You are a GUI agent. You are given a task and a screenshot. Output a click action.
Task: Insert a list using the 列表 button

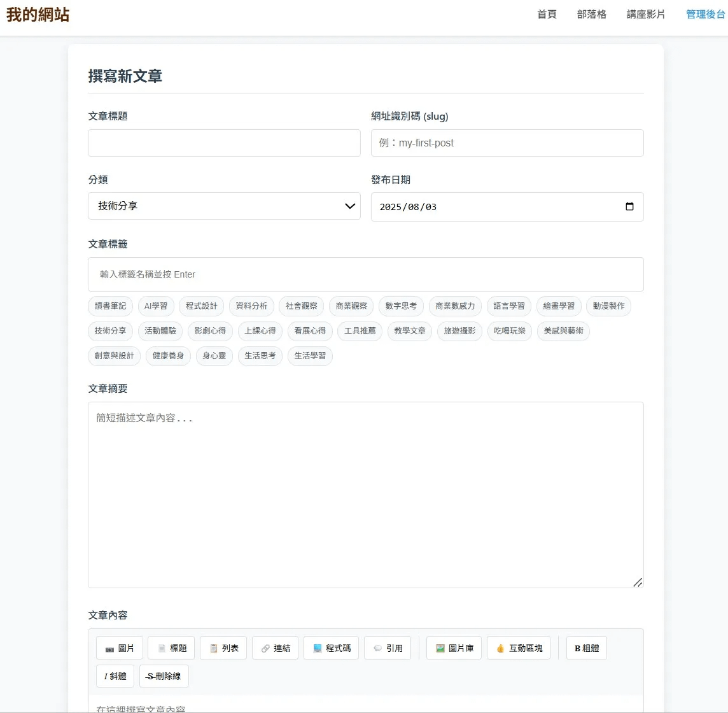(223, 648)
